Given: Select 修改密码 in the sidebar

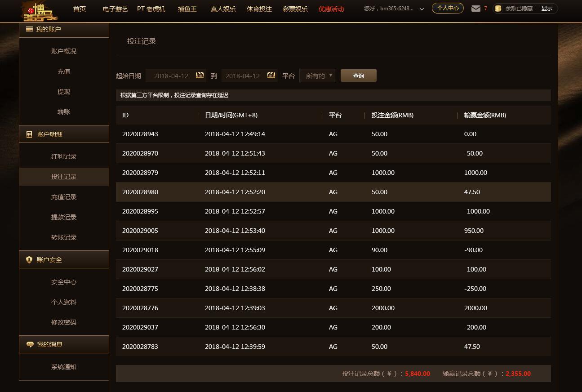Looking at the screenshot, I should [64, 322].
